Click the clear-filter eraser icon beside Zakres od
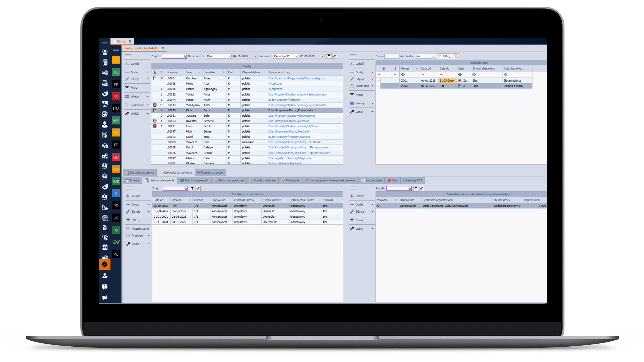Screen dimensions: 644x362 [335, 56]
